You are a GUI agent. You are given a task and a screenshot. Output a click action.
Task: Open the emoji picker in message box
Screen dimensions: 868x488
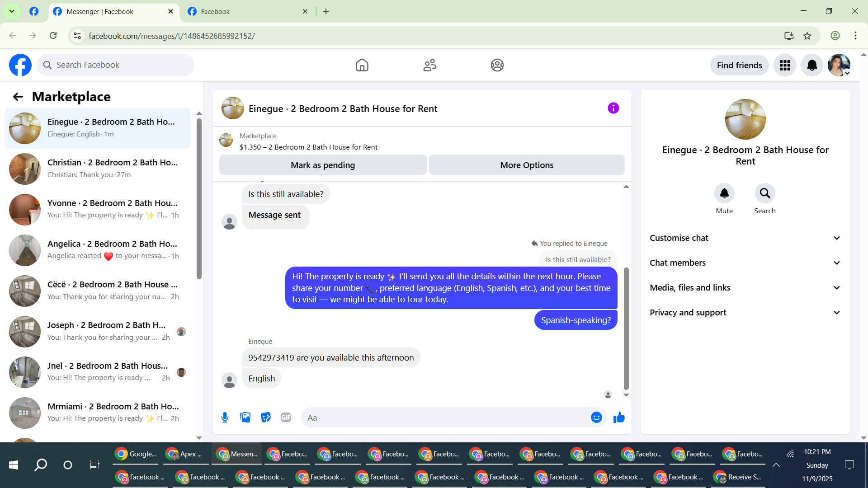[x=596, y=418]
